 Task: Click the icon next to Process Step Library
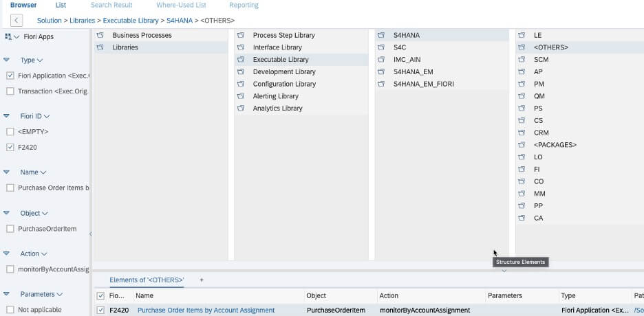pyautogui.click(x=241, y=35)
